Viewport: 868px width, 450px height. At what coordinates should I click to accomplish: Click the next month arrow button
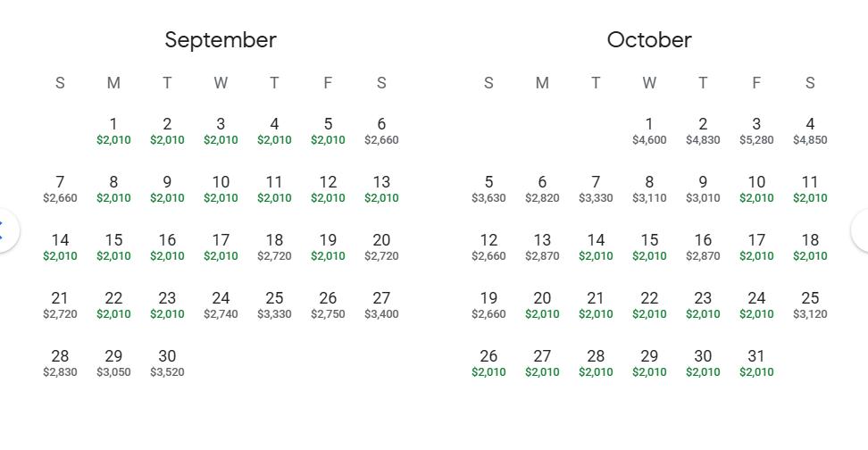pyautogui.click(x=861, y=230)
